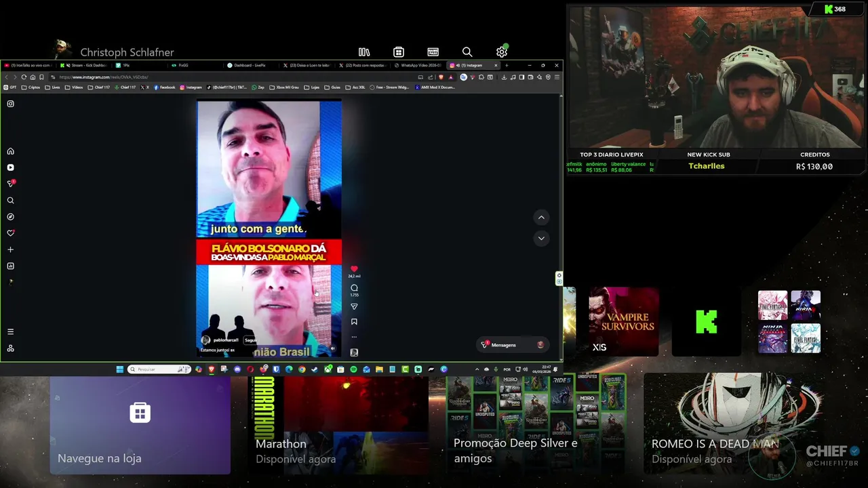Open Promoção Deep Silver e amigos tile
Image resolution: width=868 pixels, height=488 pixels.
point(536,426)
